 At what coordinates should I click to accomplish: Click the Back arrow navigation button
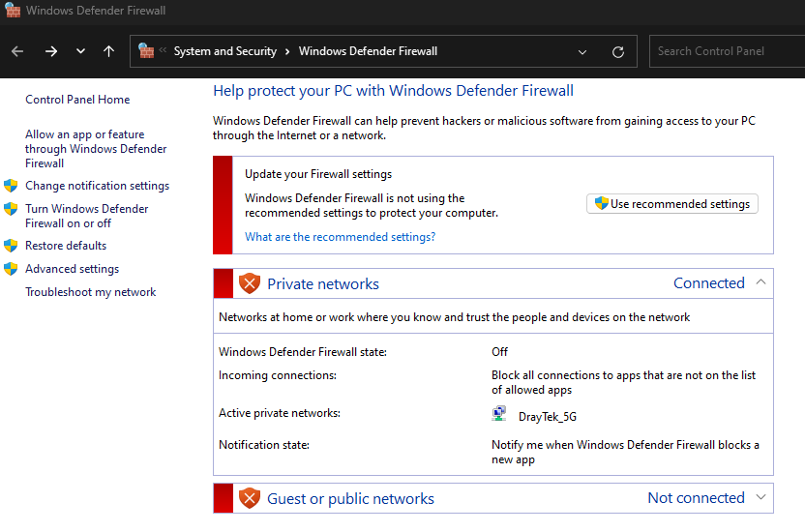[17, 51]
